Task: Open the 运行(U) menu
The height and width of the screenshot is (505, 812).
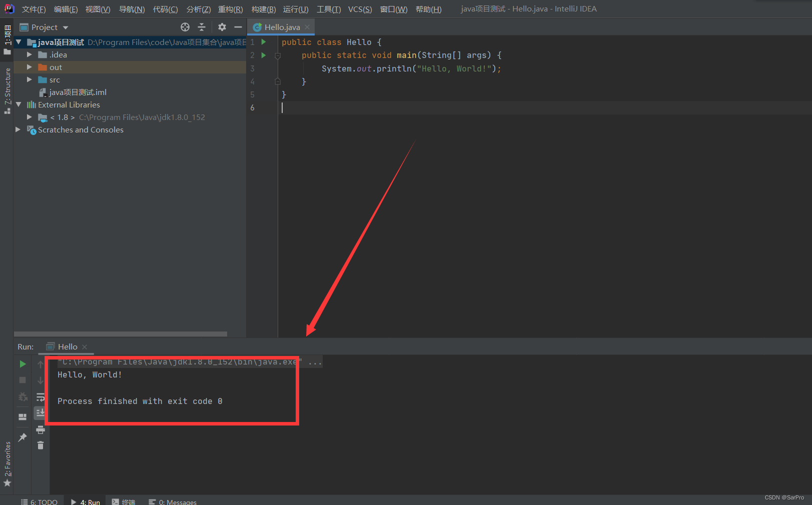Action: click(x=296, y=9)
